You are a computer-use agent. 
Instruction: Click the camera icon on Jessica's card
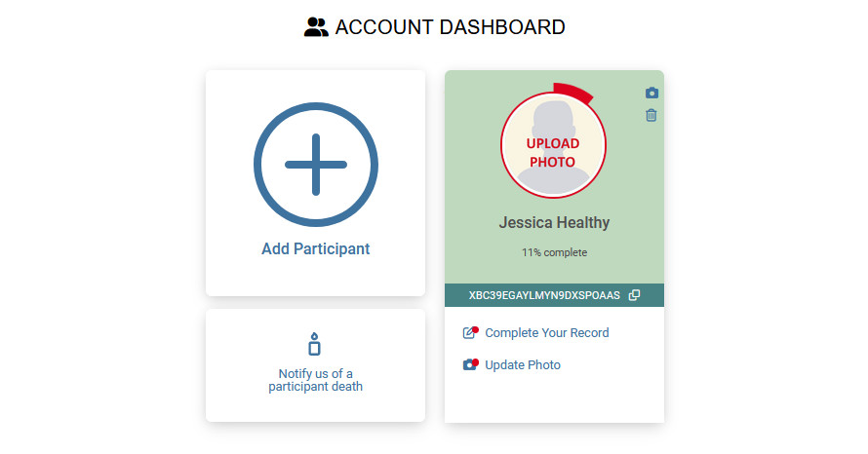651,93
